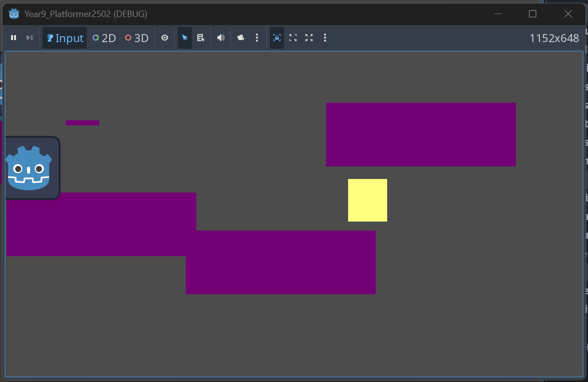Maximize the Year9_Platformer2502 debug window
The image size is (588, 382).
pos(532,14)
